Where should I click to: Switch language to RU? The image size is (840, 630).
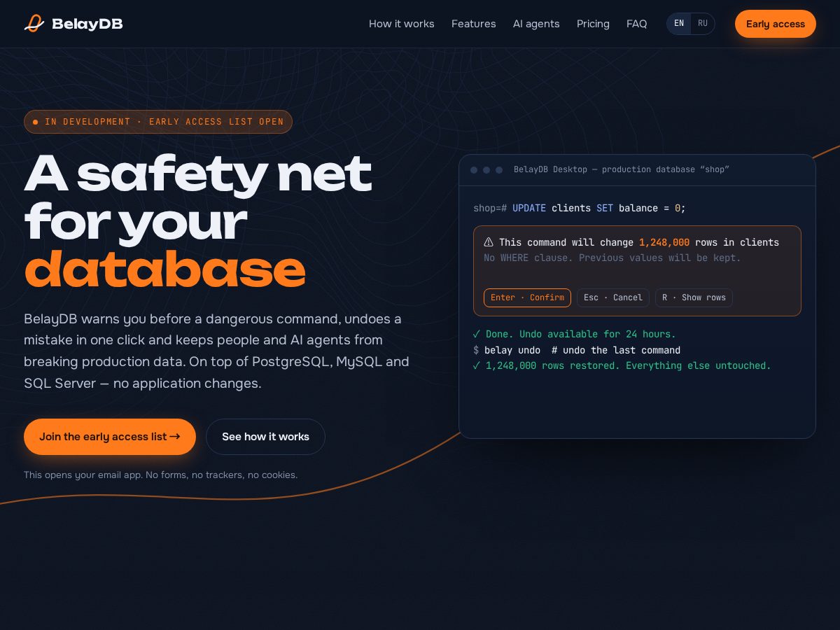[703, 24]
